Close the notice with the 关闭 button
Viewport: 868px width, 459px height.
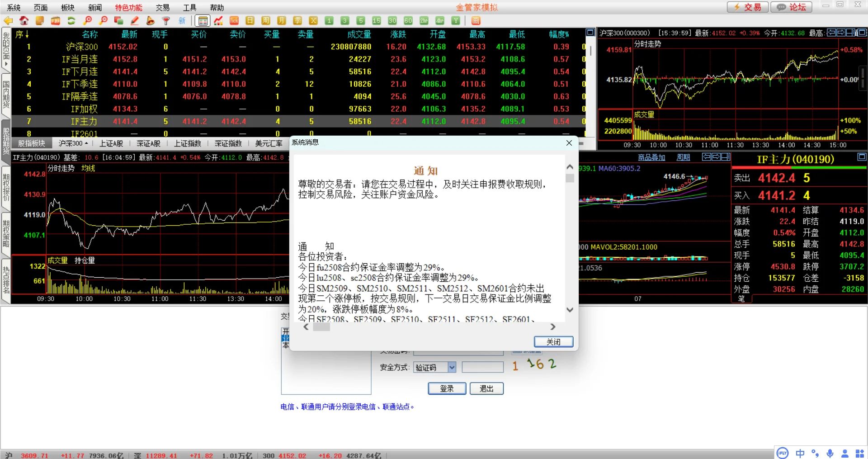(553, 342)
